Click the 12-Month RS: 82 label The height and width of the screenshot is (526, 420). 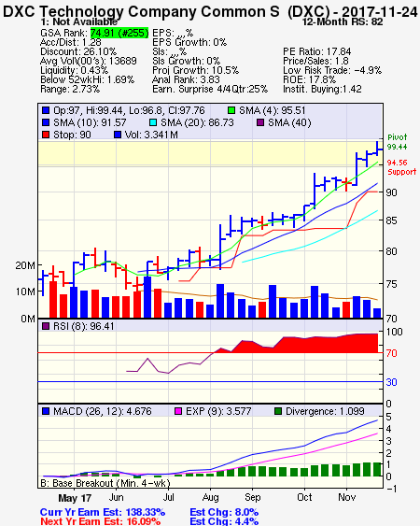[343, 22]
